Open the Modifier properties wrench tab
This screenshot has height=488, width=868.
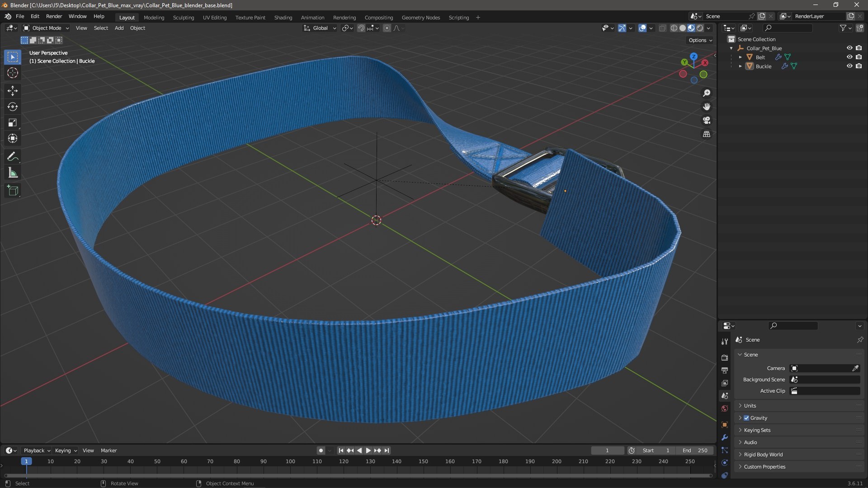click(725, 437)
